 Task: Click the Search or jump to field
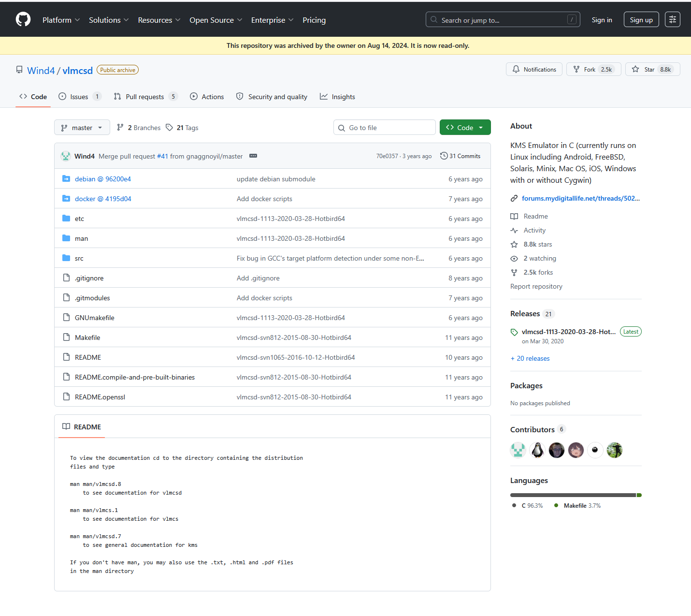503,19
